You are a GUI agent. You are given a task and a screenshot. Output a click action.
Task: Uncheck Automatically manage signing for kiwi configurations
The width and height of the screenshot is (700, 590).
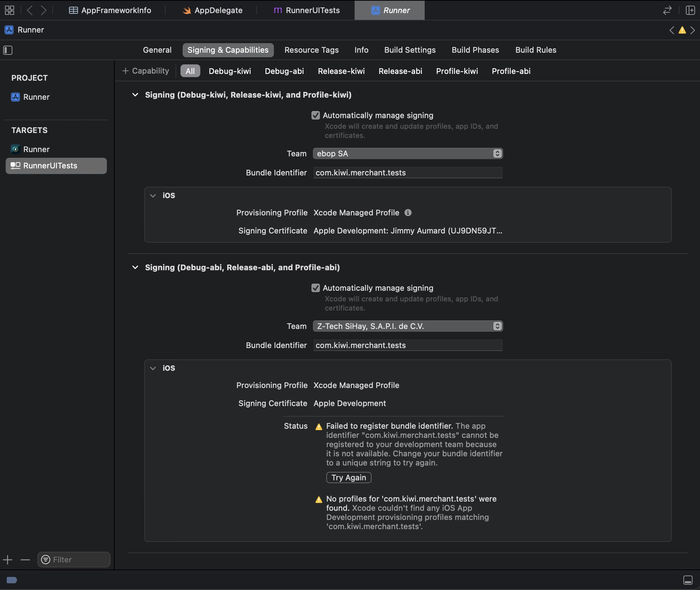pyautogui.click(x=315, y=115)
